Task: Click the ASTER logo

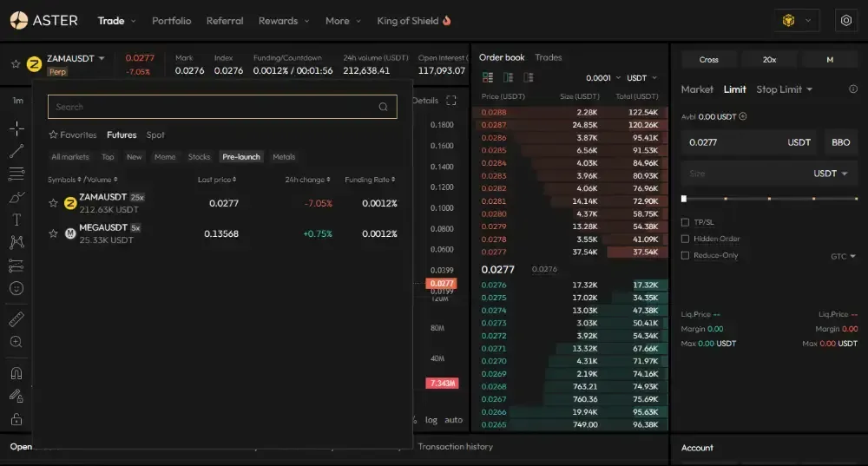Action: click(43, 21)
